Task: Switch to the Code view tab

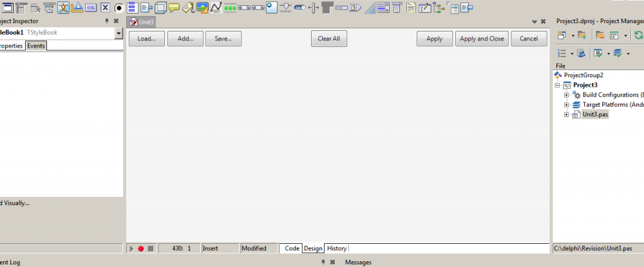Action: [292, 248]
